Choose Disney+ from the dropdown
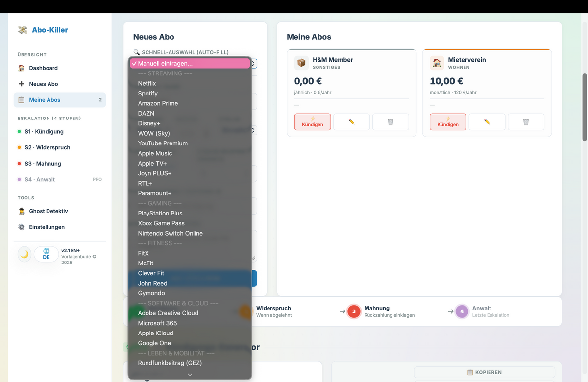The image size is (588, 382). coord(190,123)
